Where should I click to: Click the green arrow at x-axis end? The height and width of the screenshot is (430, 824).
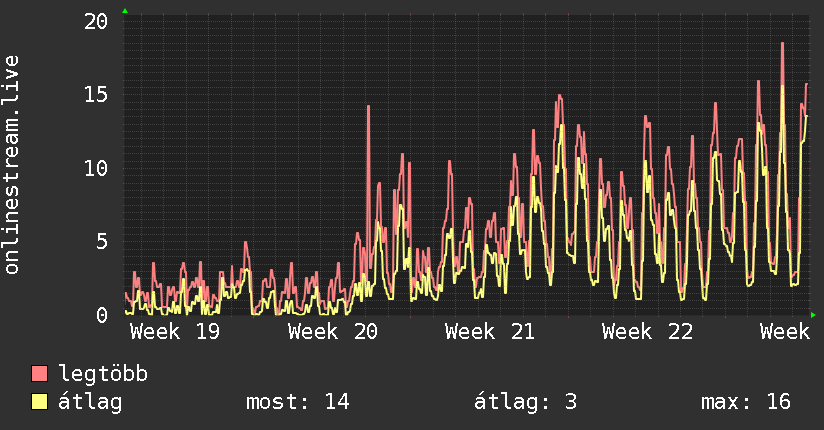point(813,315)
